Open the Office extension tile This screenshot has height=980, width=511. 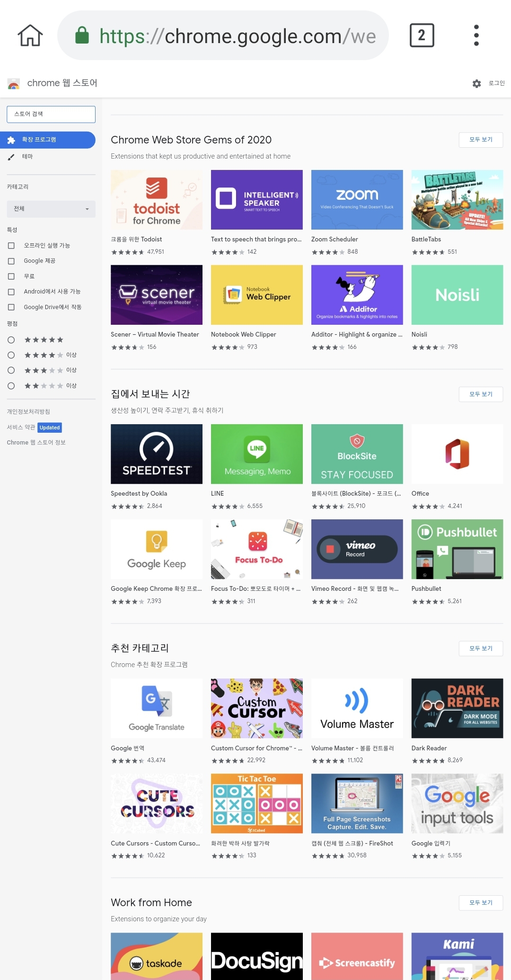pos(457,454)
